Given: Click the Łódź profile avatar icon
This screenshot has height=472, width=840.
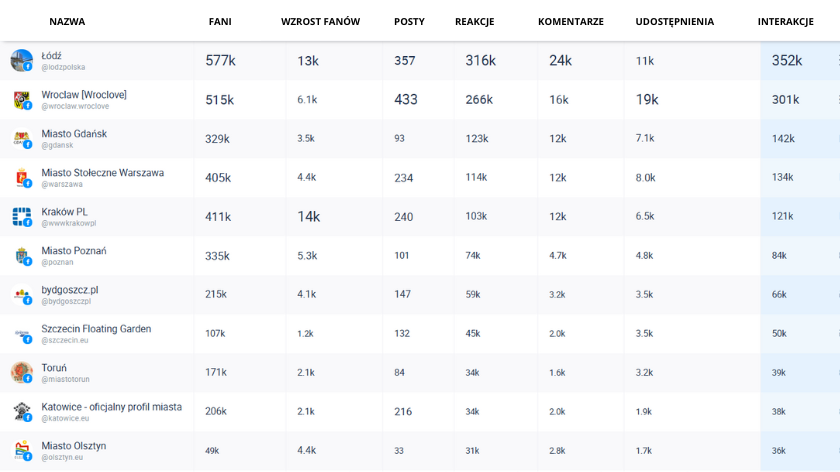Looking at the screenshot, I should tap(21, 60).
